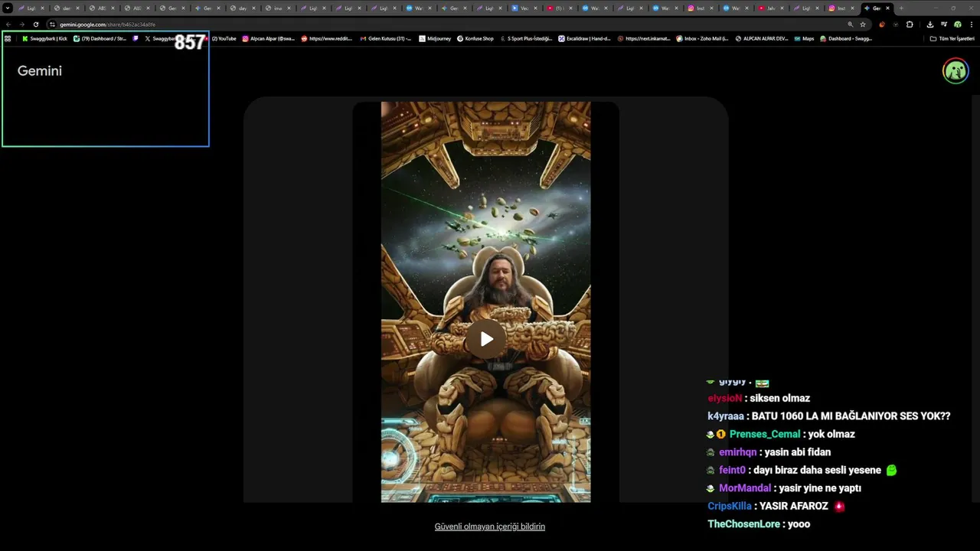Click the 'Güvenli olmayan içeriği bildirin' link

click(x=490, y=527)
